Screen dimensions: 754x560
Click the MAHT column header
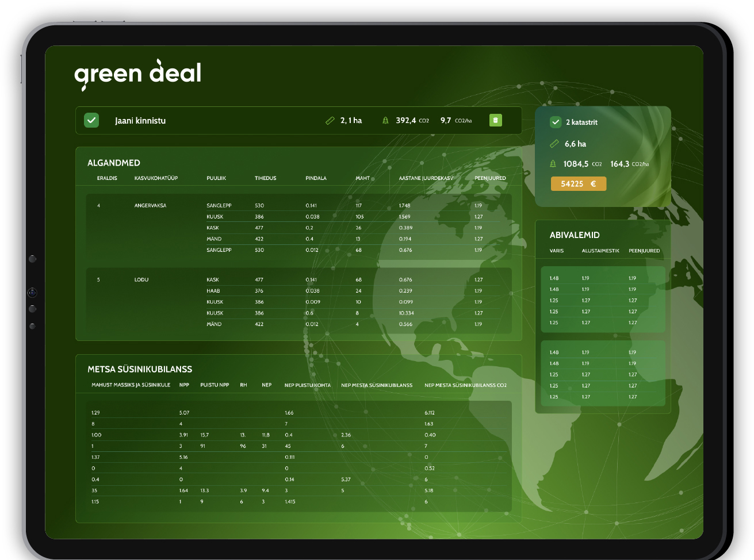coord(362,178)
